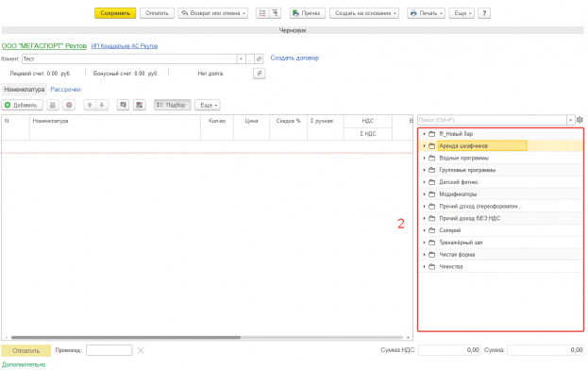Click the question mark help button
The width and height of the screenshot is (588, 370).
[484, 13]
